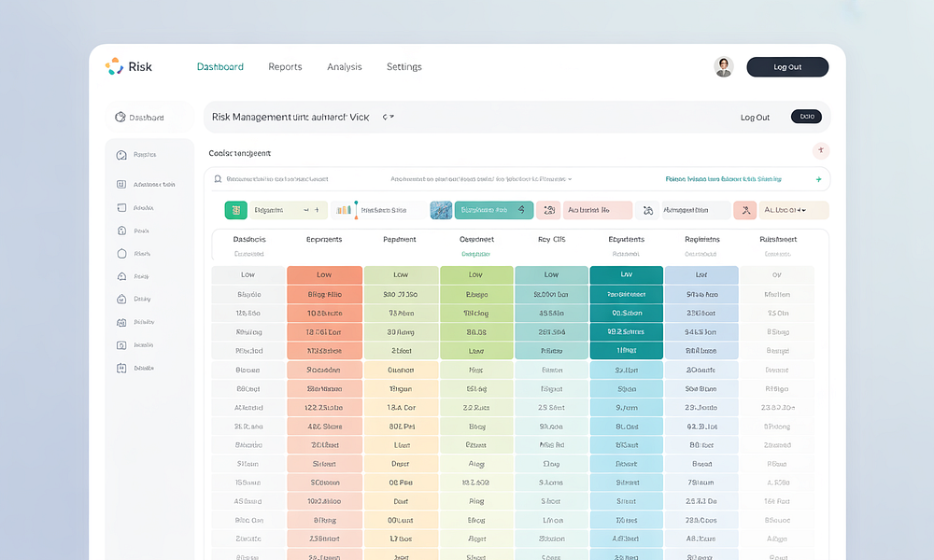Click the magnifier search icon
The image size is (934, 560).
click(x=218, y=179)
